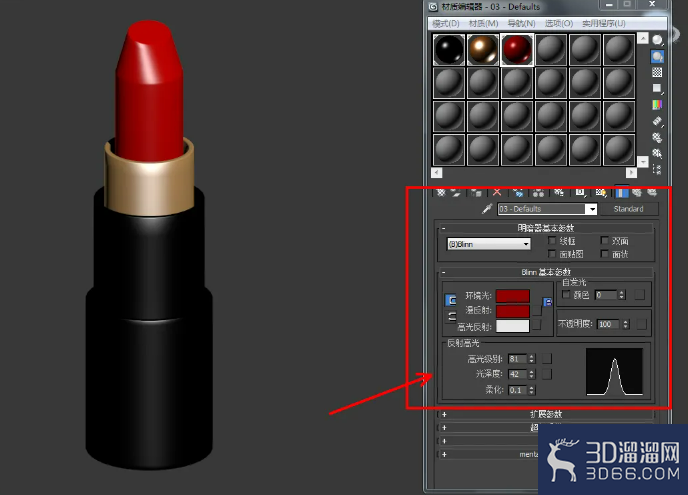The width and height of the screenshot is (688, 495).
Task: Click the Get Material icon in toolbar
Action: click(441, 193)
